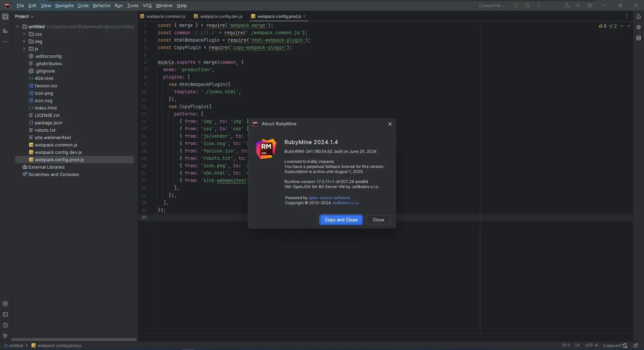Open the Notifications bell icon

click(639, 16)
